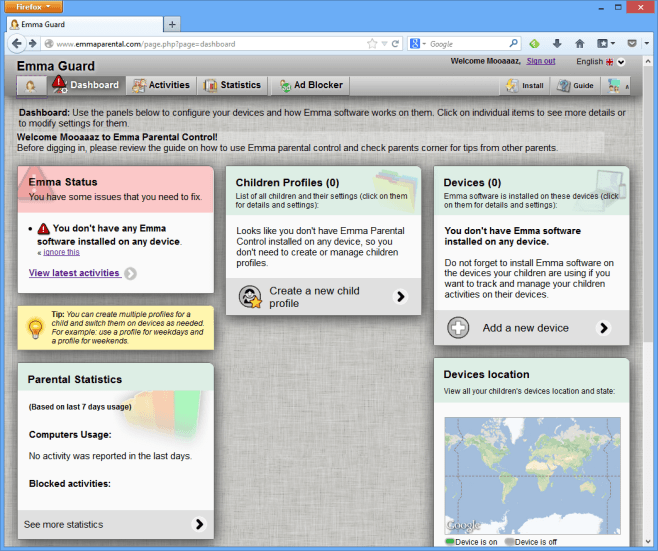The width and height of the screenshot is (658, 551).
Task: Click 'ignore this' link under Emma Status
Action: (61, 252)
